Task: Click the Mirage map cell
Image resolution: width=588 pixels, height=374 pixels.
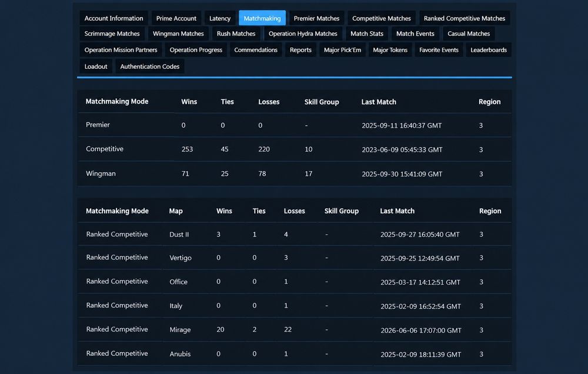Action: (x=180, y=330)
